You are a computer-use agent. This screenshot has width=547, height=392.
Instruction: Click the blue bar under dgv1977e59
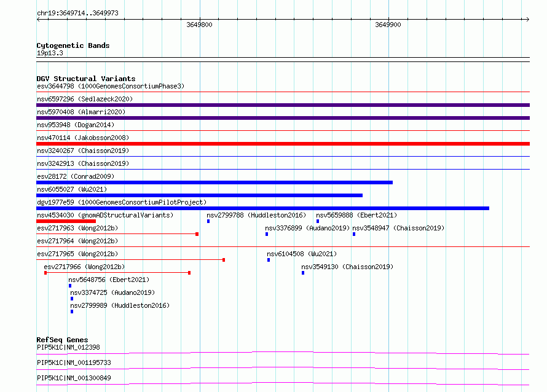[x=262, y=208]
